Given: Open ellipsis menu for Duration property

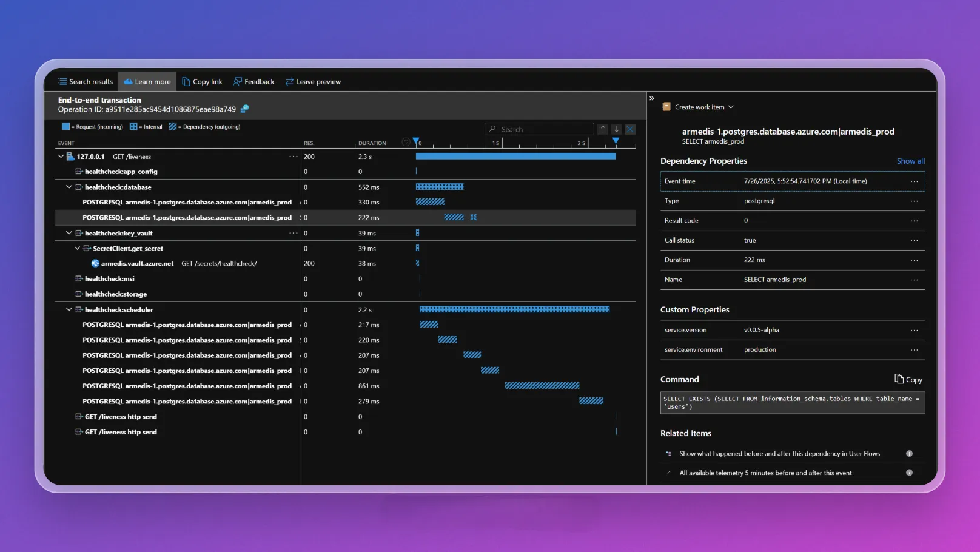Looking at the screenshot, I should [914, 260].
